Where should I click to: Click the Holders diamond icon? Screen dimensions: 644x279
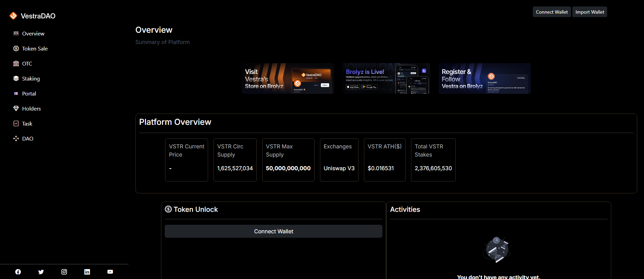[16, 108]
